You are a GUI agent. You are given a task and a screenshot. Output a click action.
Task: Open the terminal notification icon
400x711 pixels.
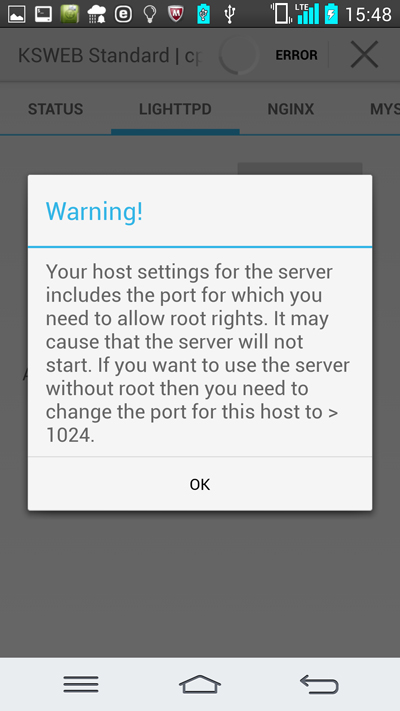coord(43,14)
